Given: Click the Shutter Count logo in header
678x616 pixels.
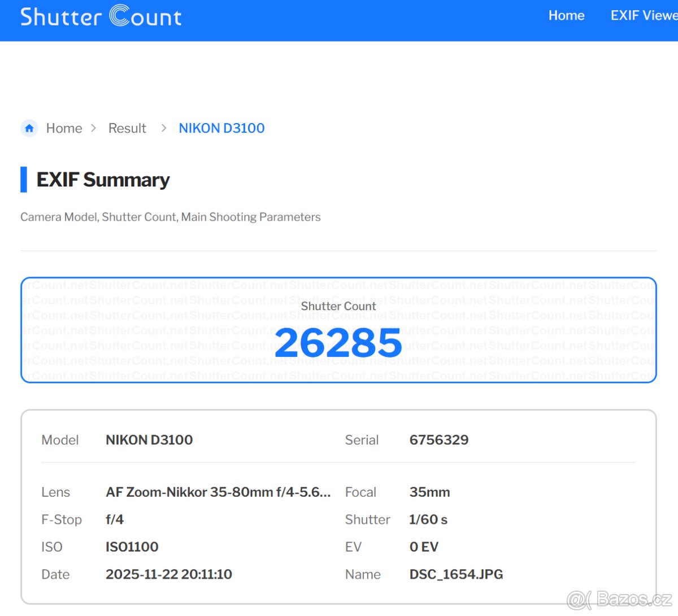Looking at the screenshot, I should 101,16.
